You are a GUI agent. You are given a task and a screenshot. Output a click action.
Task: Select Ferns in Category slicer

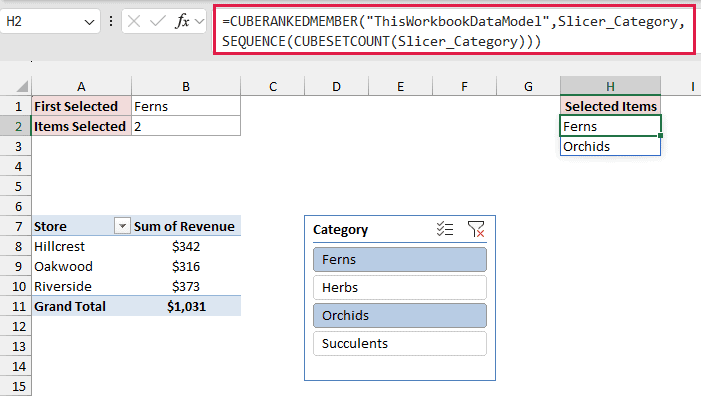point(400,260)
